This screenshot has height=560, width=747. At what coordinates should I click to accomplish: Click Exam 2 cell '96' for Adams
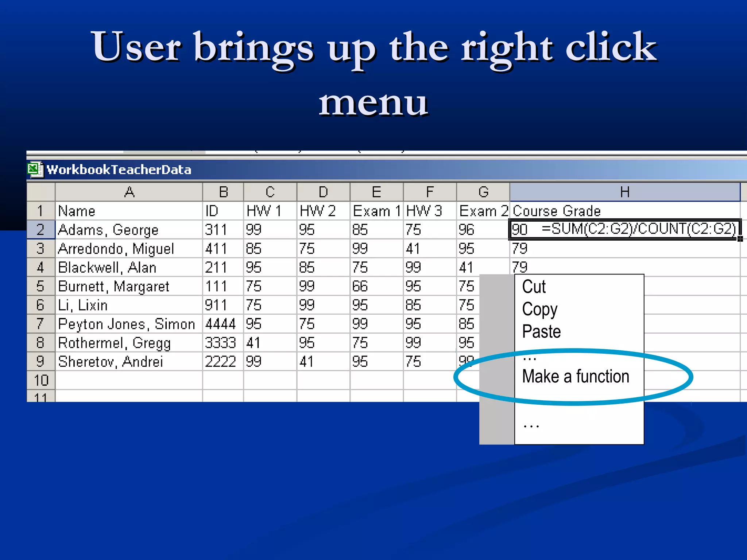coord(483,230)
